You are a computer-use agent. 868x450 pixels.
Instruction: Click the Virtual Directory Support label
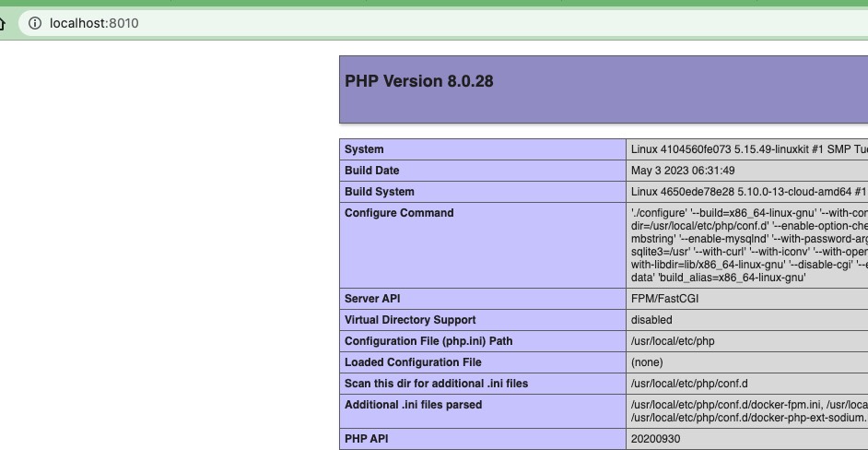point(410,320)
